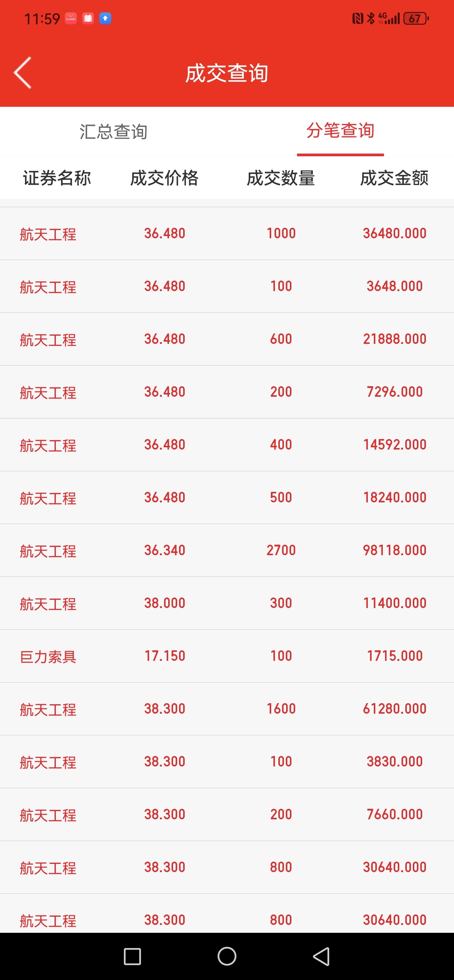
Task: Open the trade row with amount 61280.000
Action: [x=227, y=709]
